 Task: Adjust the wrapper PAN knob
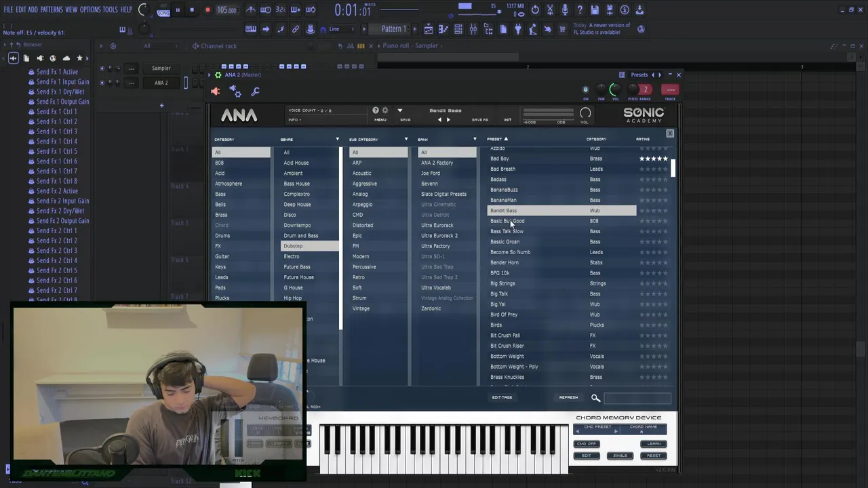pos(601,89)
